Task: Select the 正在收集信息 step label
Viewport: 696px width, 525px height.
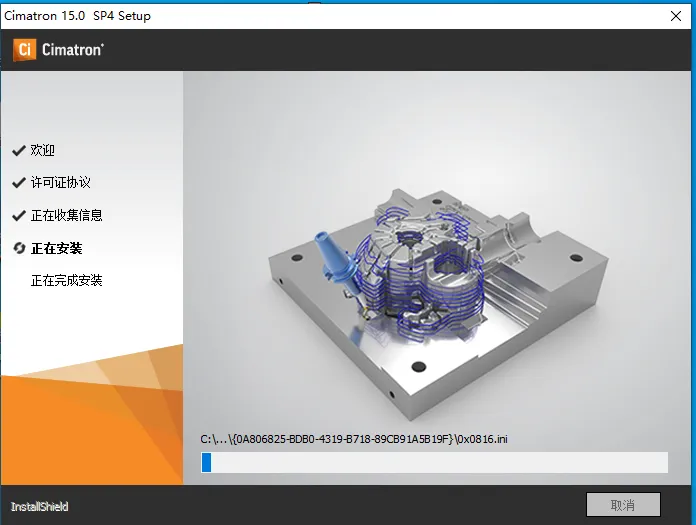Action: pos(67,215)
